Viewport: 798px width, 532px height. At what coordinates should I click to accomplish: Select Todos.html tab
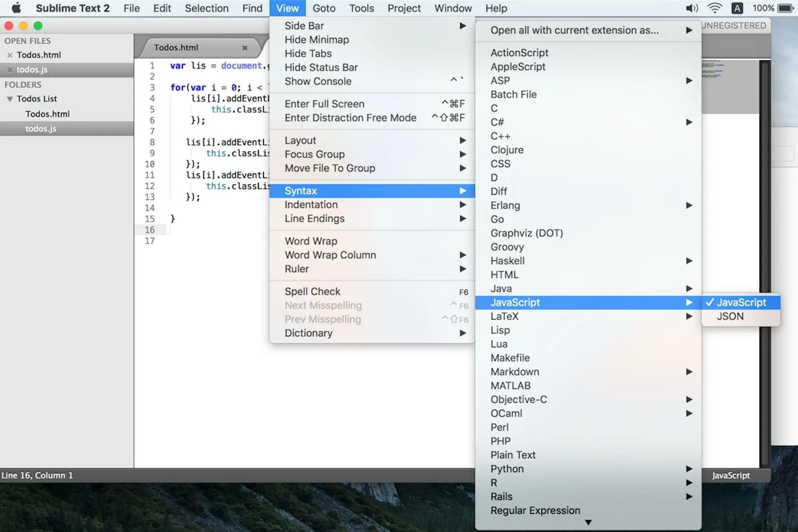coord(199,47)
